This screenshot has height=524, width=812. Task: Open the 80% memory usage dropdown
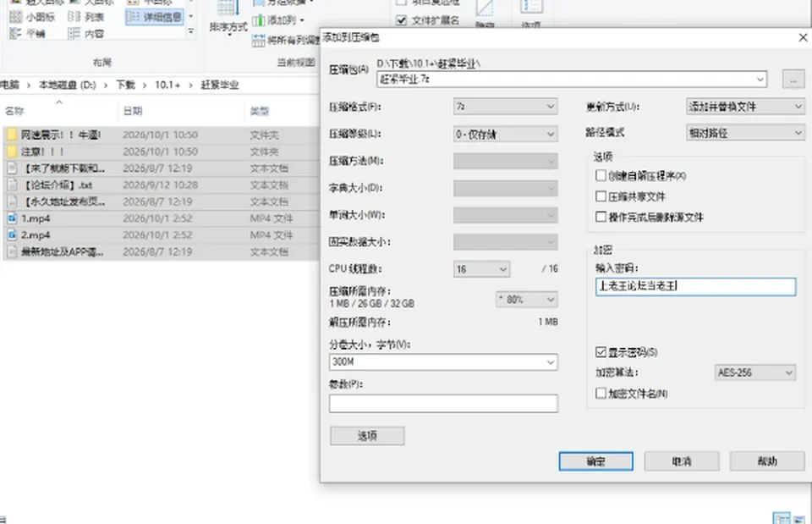click(x=527, y=300)
